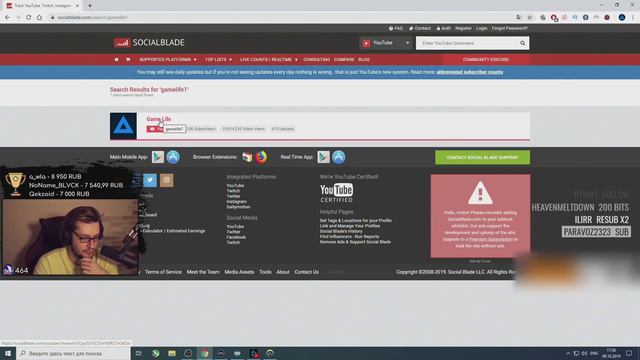Click the browser home icon
This screenshot has width=640, height=360.
39,18
